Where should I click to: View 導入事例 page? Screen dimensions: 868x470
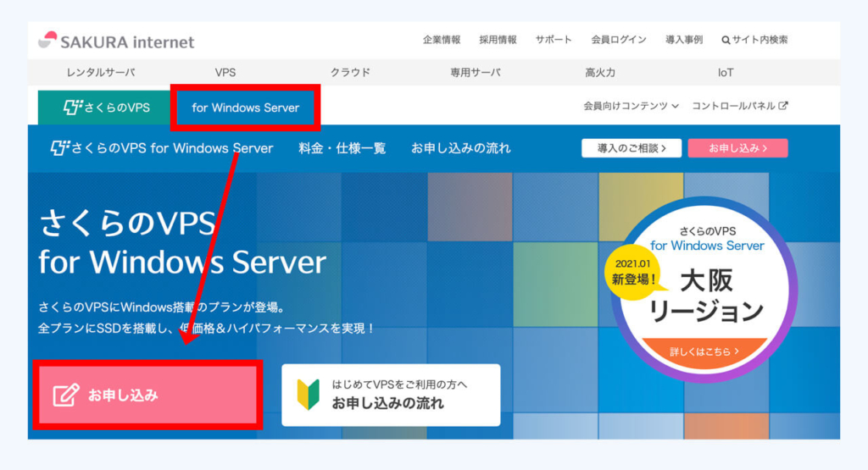tap(684, 40)
